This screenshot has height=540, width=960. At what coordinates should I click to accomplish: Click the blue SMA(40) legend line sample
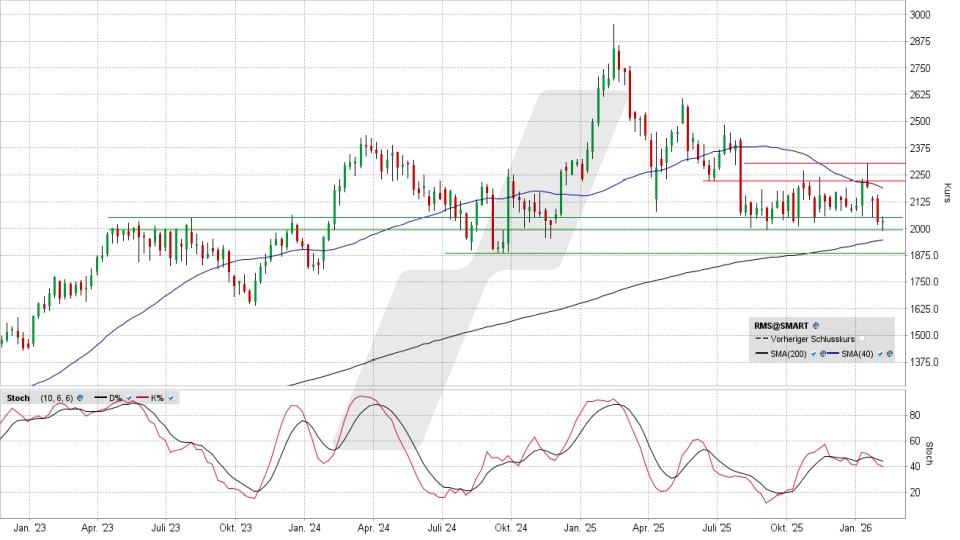click(833, 354)
